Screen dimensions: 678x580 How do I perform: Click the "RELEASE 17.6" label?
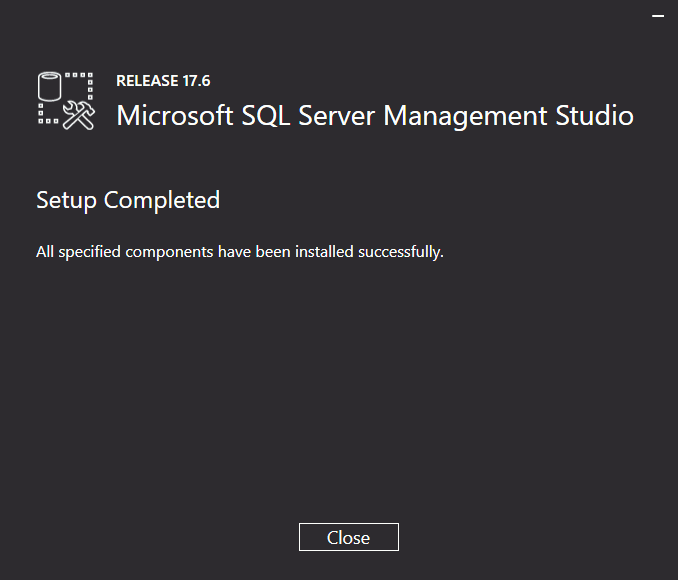click(x=163, y=81)
